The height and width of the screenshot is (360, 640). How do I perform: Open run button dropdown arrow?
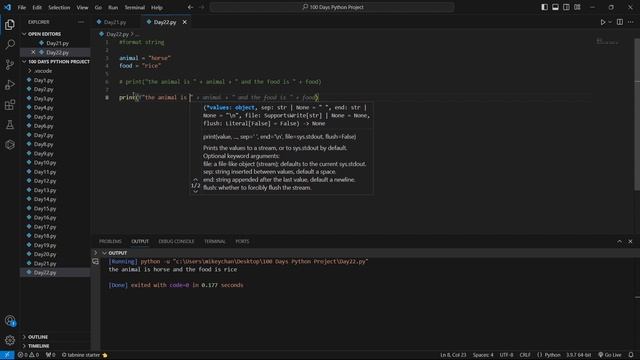(610, 22)
